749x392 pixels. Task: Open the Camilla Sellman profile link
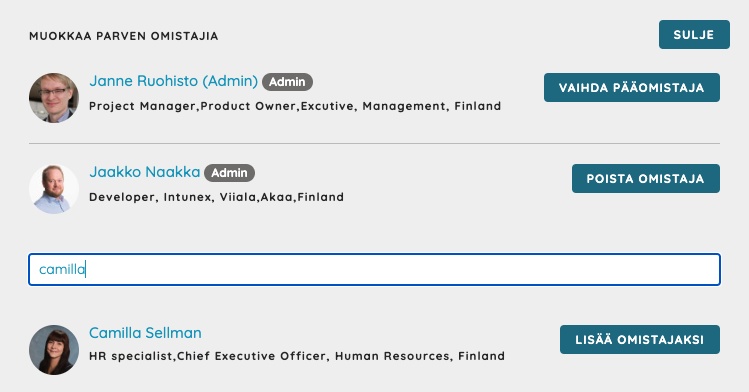[145, 333]
